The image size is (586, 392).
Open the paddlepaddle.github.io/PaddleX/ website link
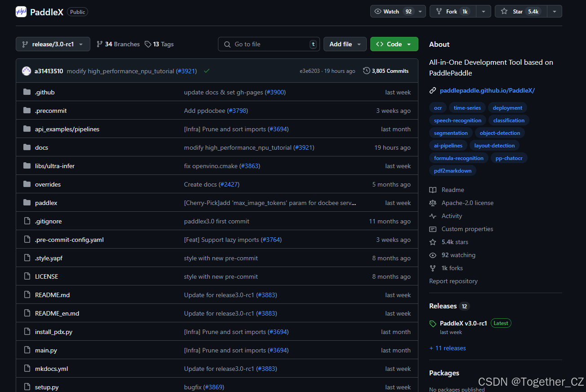click(487, 90)
